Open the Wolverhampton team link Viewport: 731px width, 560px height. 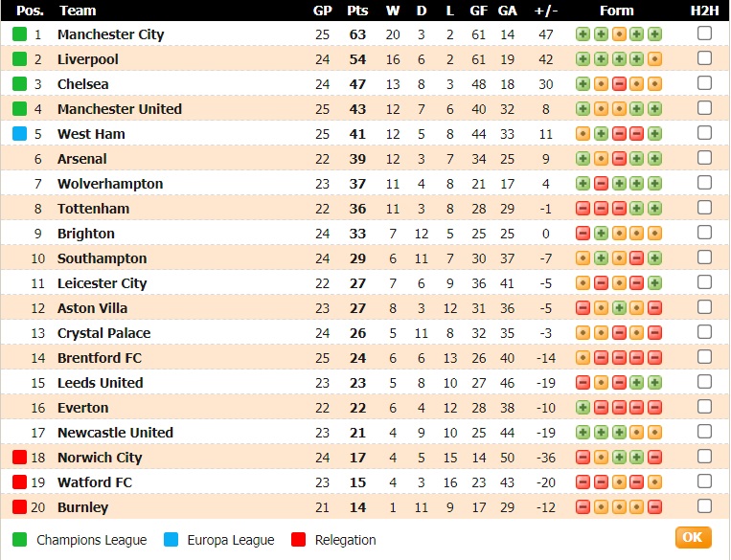click(x=110, y=184)
